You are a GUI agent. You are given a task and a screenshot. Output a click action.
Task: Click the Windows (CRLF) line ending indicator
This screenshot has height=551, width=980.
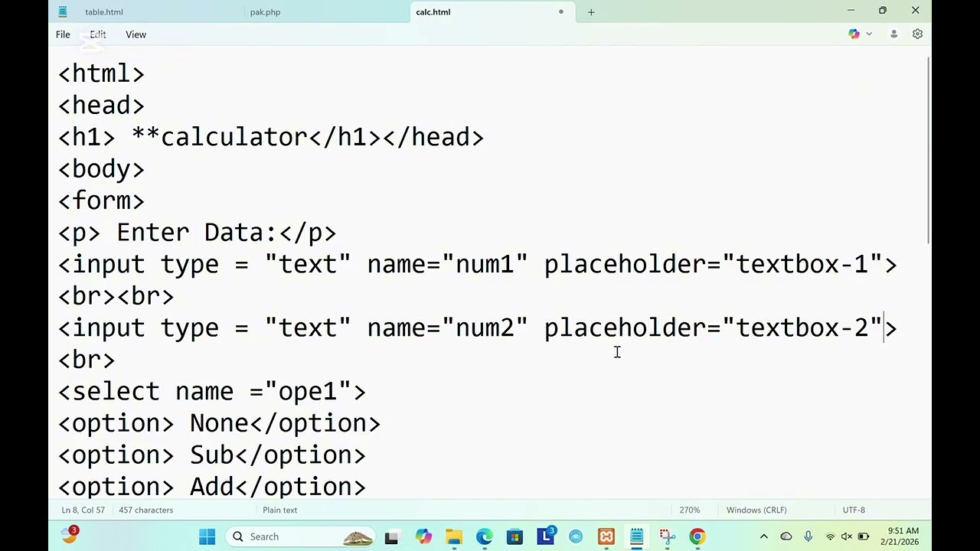[x=756, y=510]
